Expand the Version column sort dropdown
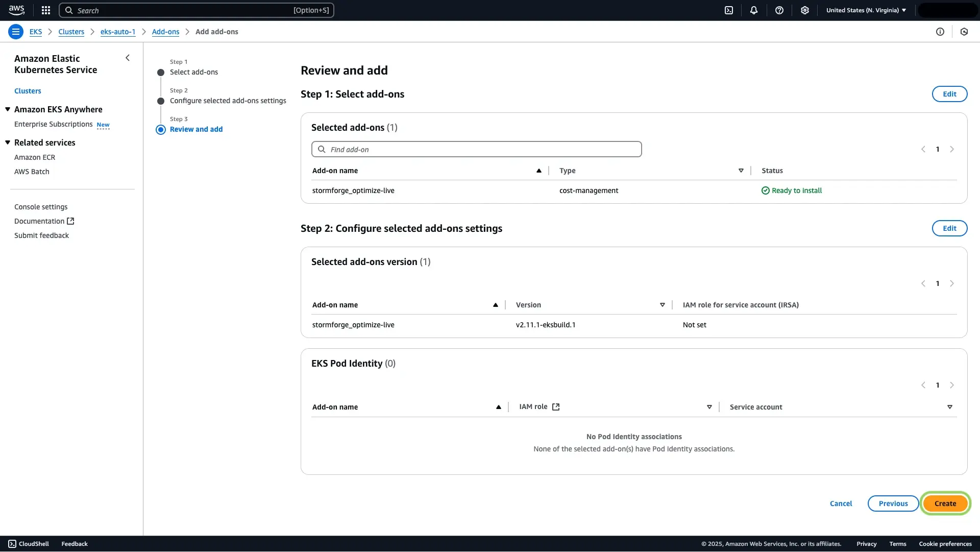The width and height of the screenshot is (980, 552). point(663,304)
